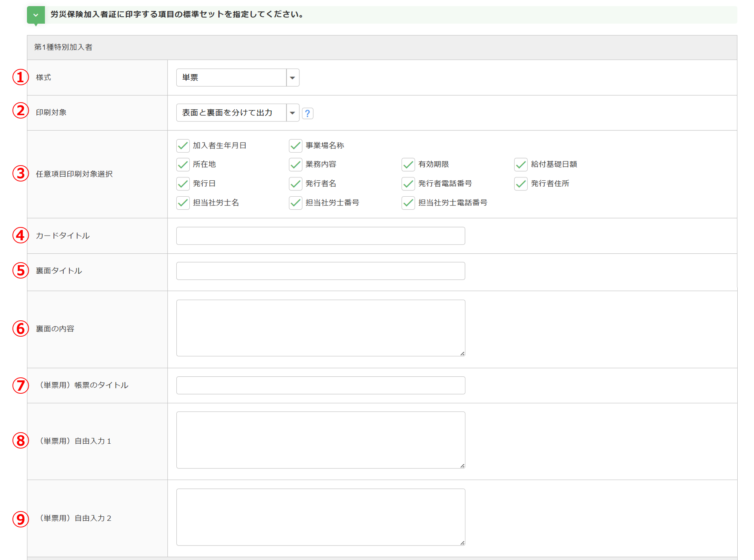The height and width of the screenshot is (560, 754).
Task: Click the blue question mark help icon
Action: 307,113
